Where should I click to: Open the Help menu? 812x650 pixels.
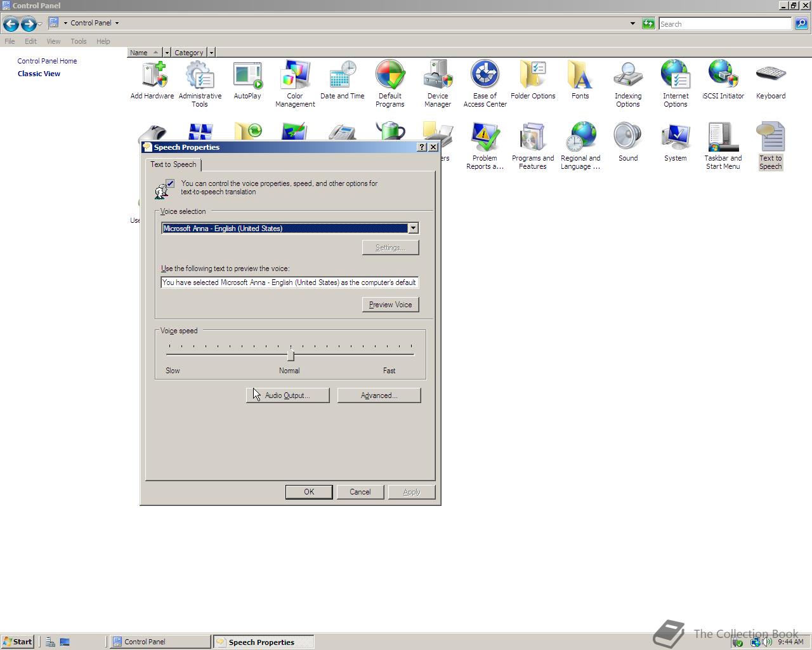[x=103, y=41]
